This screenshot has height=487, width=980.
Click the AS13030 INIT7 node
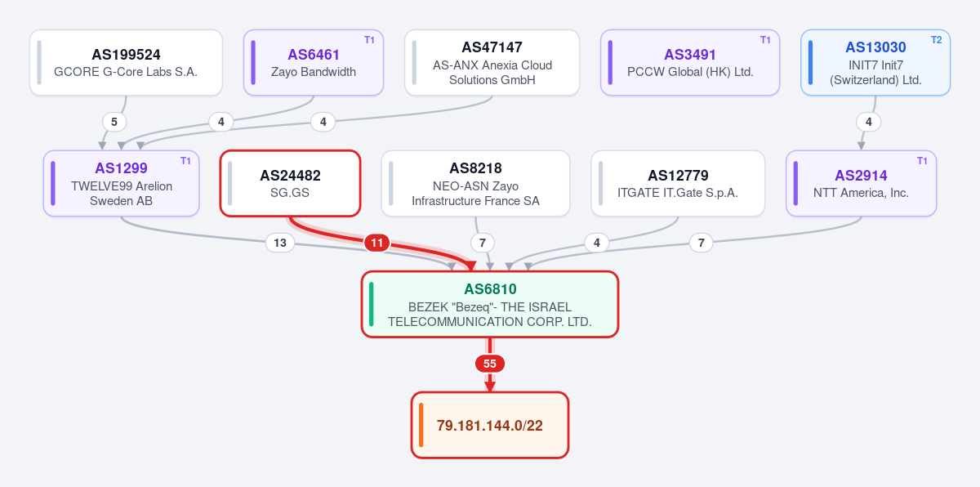pyautogui.click(x=875, y=63)
